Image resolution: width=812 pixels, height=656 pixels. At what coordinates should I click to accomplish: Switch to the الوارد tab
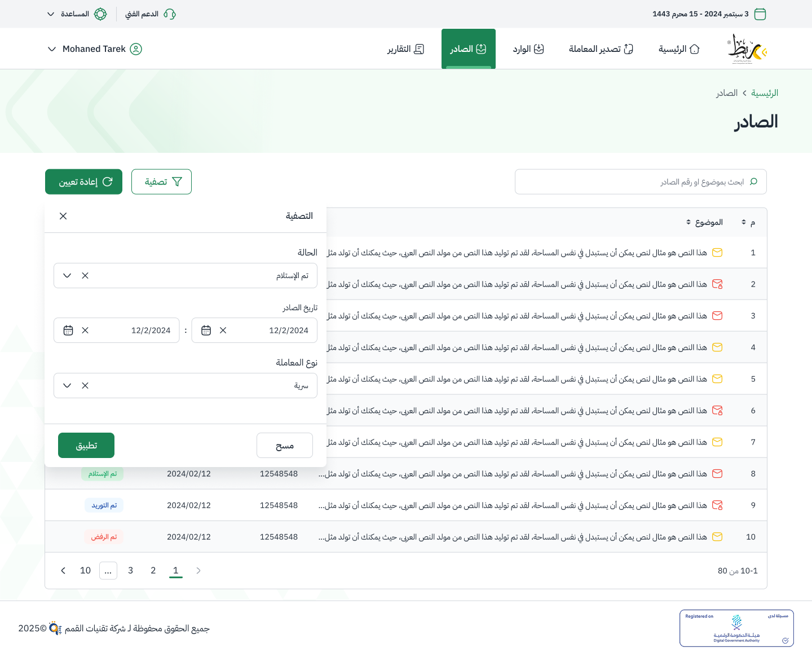[x=528, y=49]
